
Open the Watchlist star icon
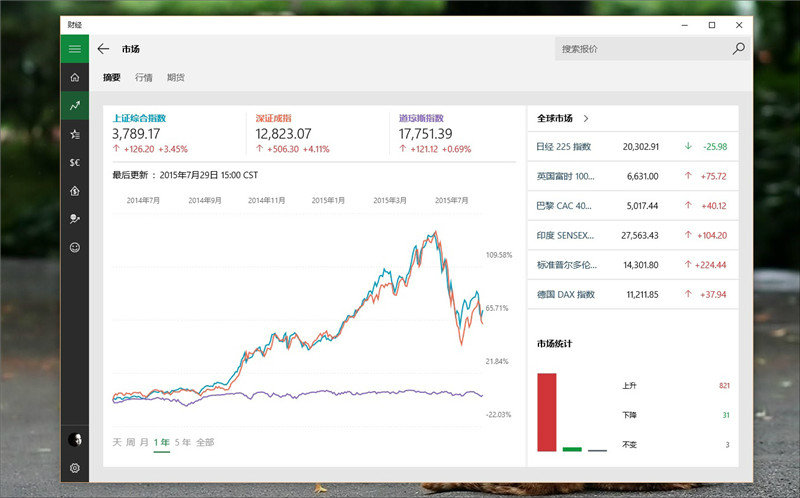75,133
